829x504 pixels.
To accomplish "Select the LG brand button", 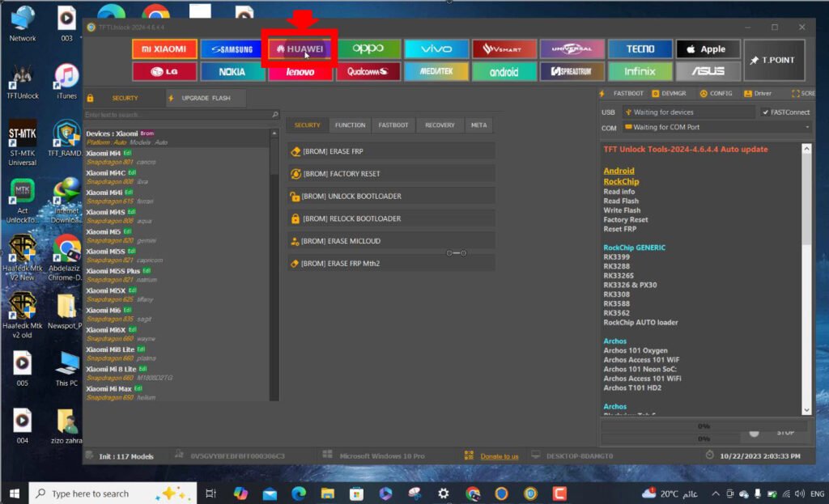I will click(x=164, y=71).
